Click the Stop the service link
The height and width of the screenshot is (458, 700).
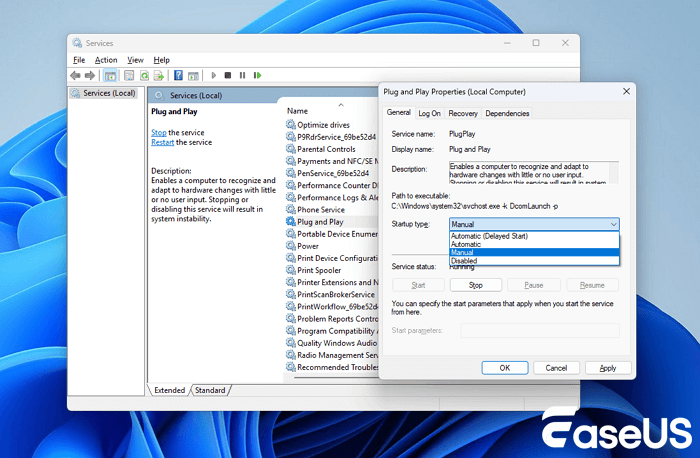pos(158,133)
